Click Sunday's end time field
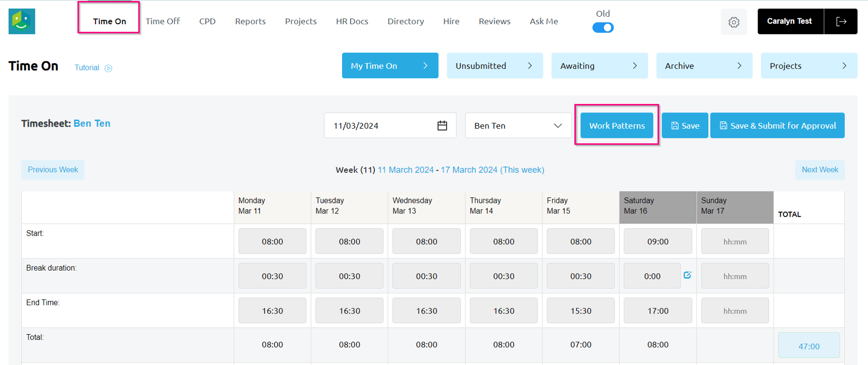This screenshot has width=868, height=365. click(735, 311)
